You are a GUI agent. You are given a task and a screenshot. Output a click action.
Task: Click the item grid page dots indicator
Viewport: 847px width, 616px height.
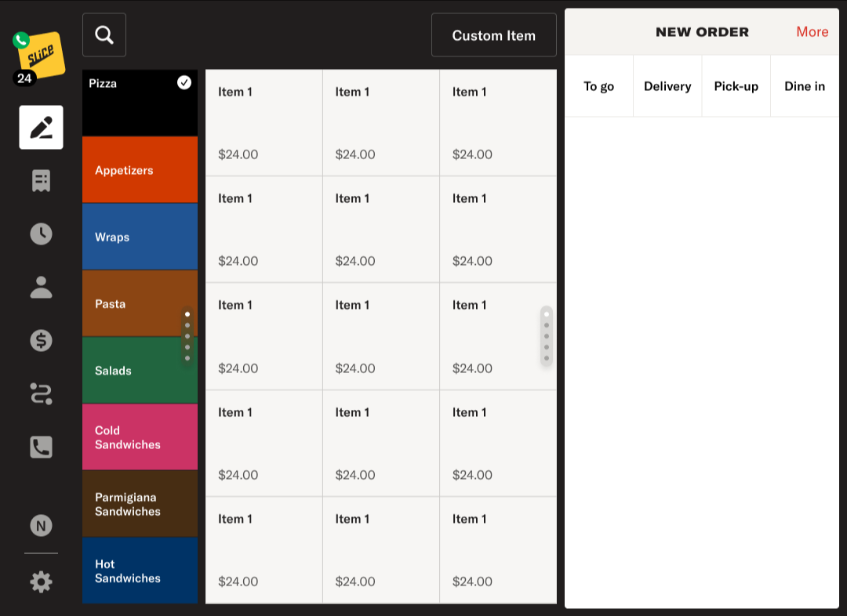point(547,336)
